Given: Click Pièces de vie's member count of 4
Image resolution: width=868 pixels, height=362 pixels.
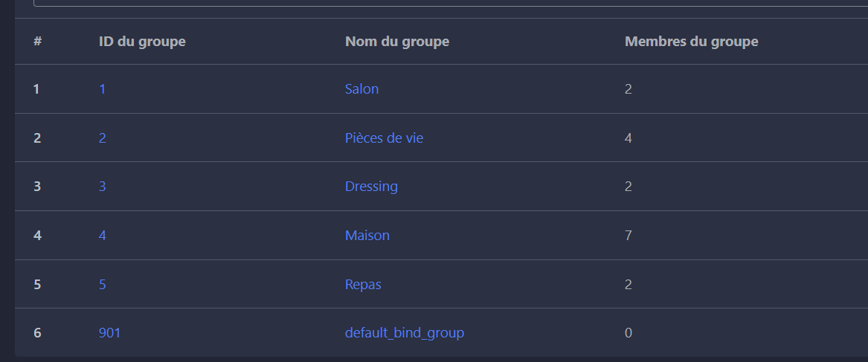Looking at the screenshot, I should point(629,138).
